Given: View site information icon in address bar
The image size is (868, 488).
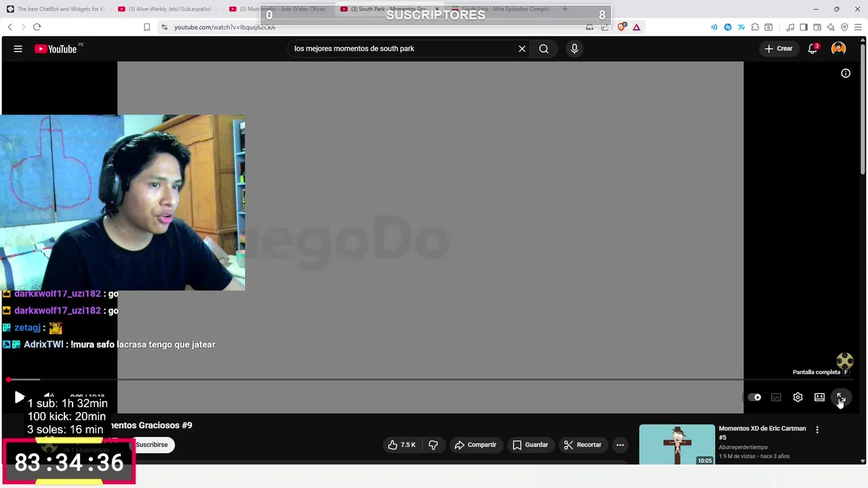Looking at the screenshot, I should pos(164,27).
